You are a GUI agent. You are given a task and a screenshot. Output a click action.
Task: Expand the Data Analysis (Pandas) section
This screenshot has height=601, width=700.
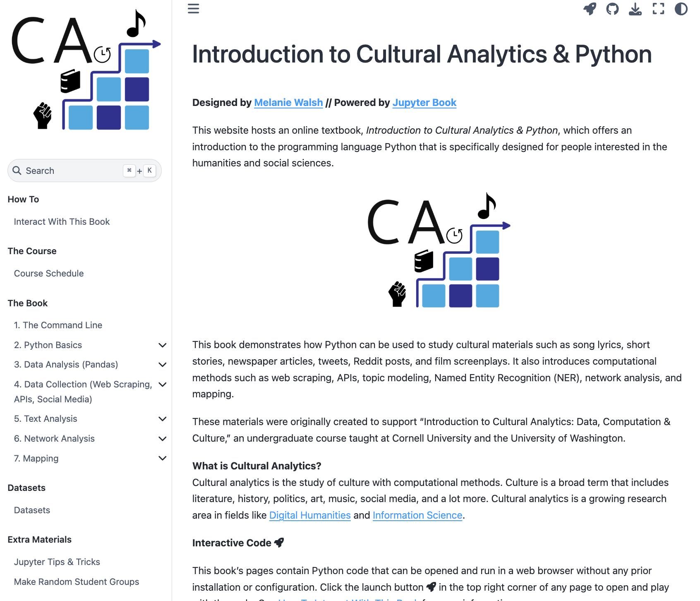(163, 365)
